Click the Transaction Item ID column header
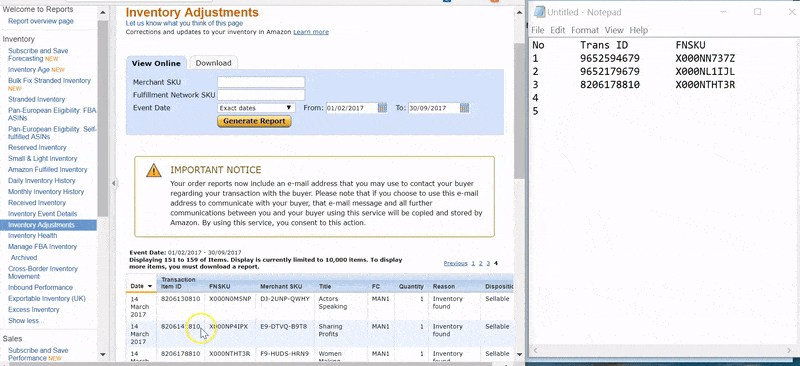Viewport: 800px width, 366px height. point(179,283)
